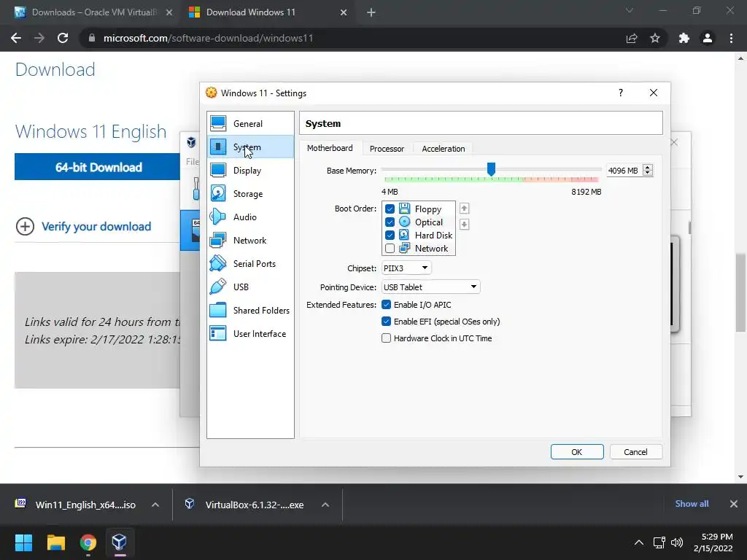Open the Chipset PIIX3 dropdown

[406, 268]
